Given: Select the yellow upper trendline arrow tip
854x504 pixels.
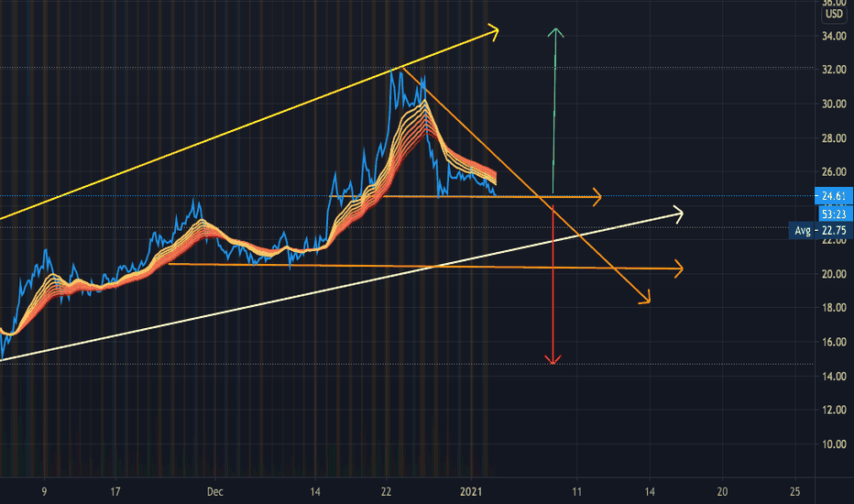Looking at the screenshot, I should [494, 32].
